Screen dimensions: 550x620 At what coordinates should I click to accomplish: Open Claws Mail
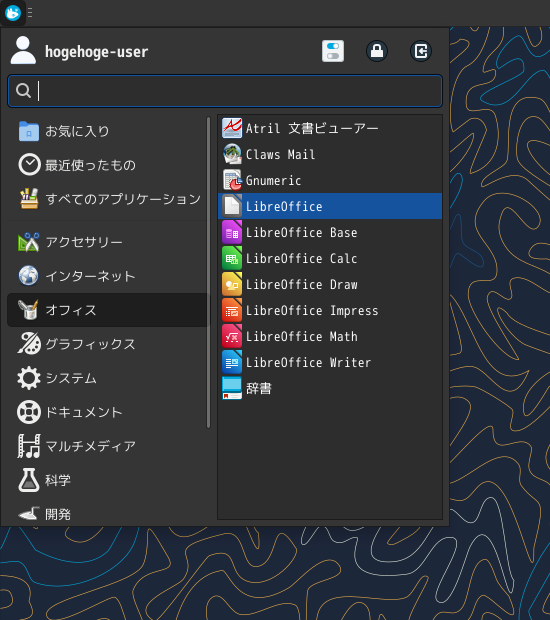(x=330, y=154)
